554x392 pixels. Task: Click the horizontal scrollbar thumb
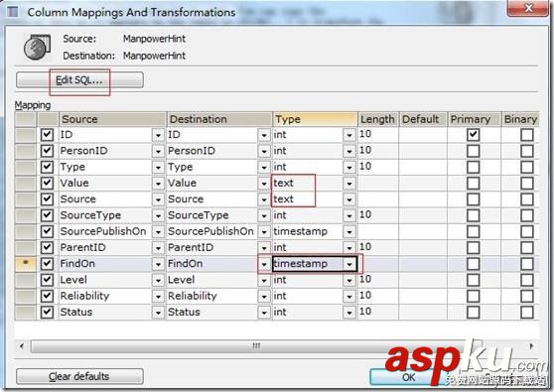tap(256, 346)
